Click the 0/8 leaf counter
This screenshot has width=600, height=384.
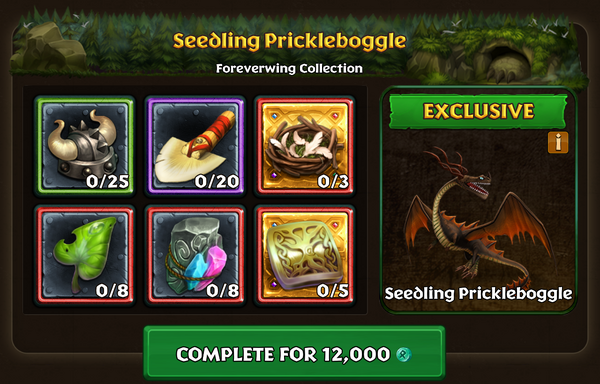pyautogui.click(x=112, y=291)
